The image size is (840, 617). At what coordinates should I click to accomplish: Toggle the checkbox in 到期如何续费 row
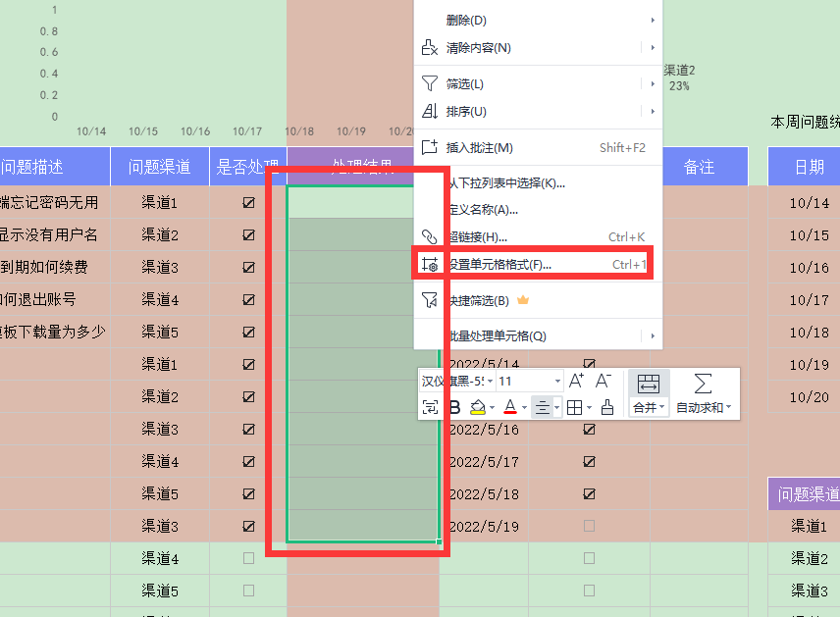point(248,267)
